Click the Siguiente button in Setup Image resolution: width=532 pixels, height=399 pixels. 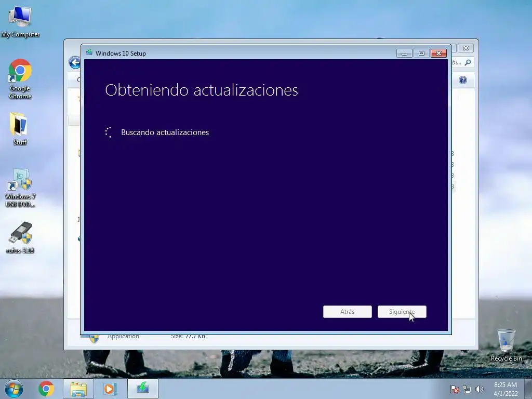click(x=402, y=312)
